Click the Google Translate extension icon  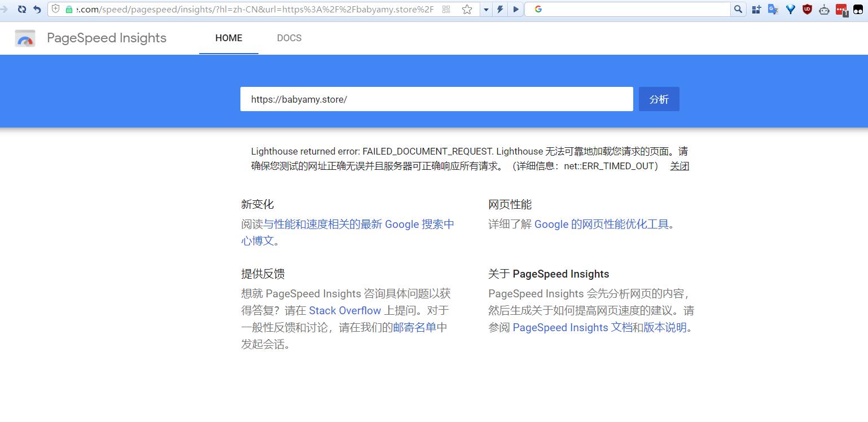tap(773, 9)
